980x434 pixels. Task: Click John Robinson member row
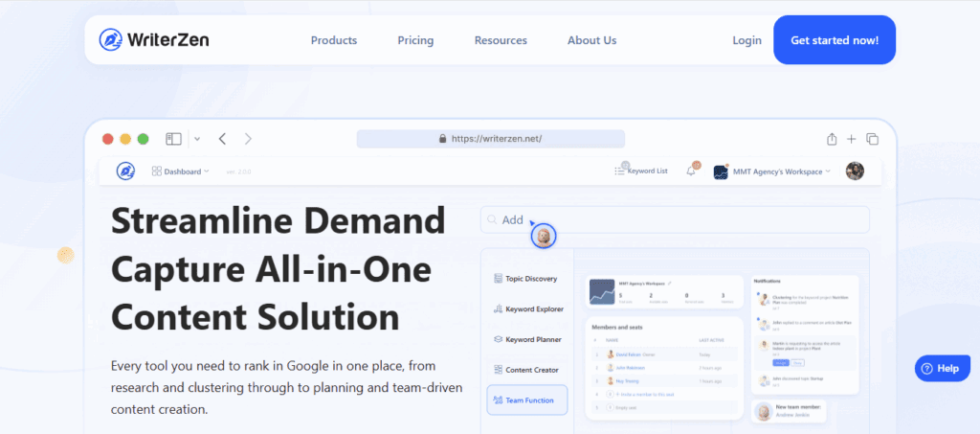[x=664, y=368]
